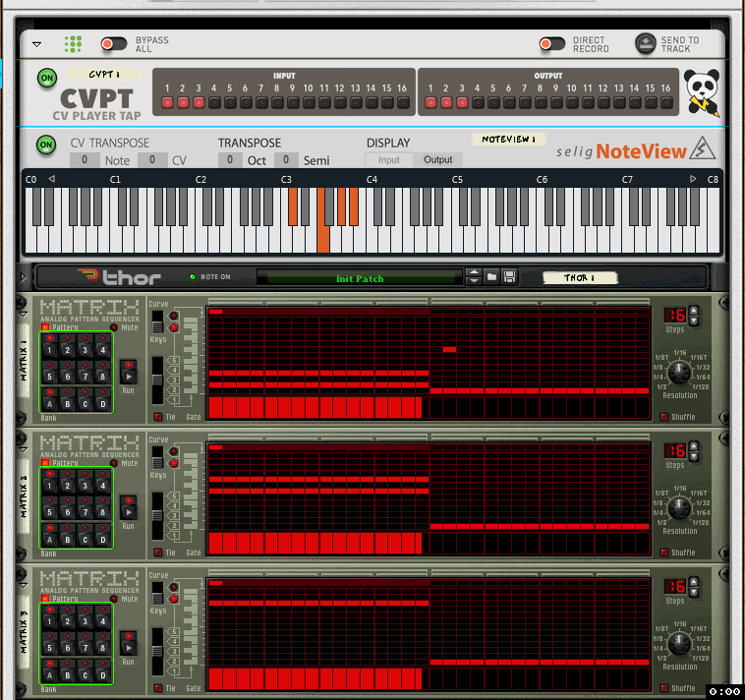Shift keyboard view left with arrow near C0
Image resolution: width=745 pixels, height=700 pixels.
(52, 179)
